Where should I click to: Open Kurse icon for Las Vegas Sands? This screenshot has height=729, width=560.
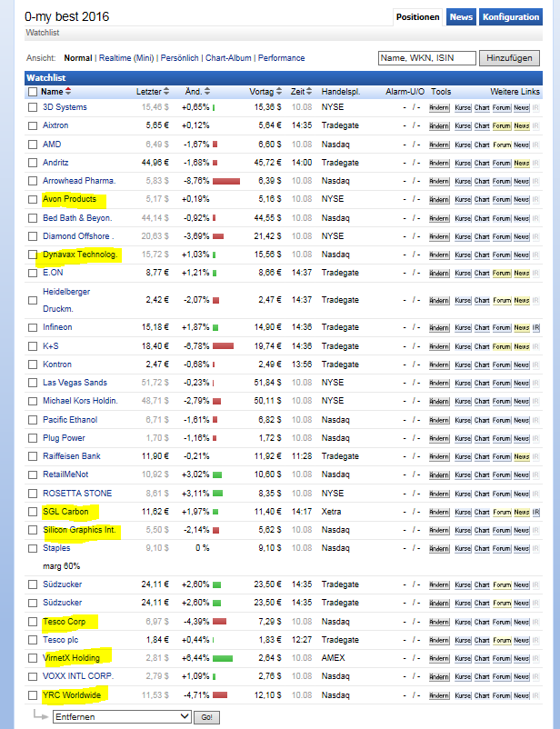point(463,383)
